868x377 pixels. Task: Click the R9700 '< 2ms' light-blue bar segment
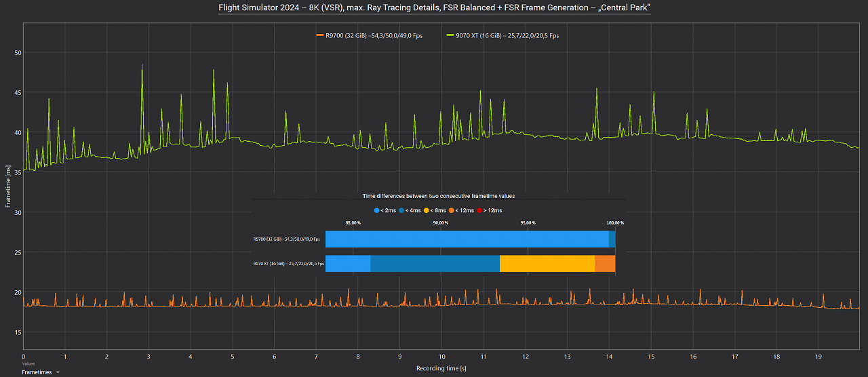coord(467,239)
